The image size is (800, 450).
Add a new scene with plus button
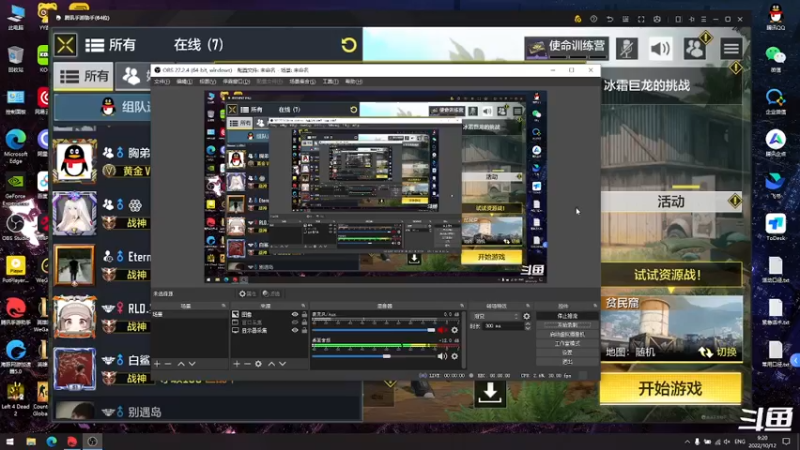(x=157, y=364)
